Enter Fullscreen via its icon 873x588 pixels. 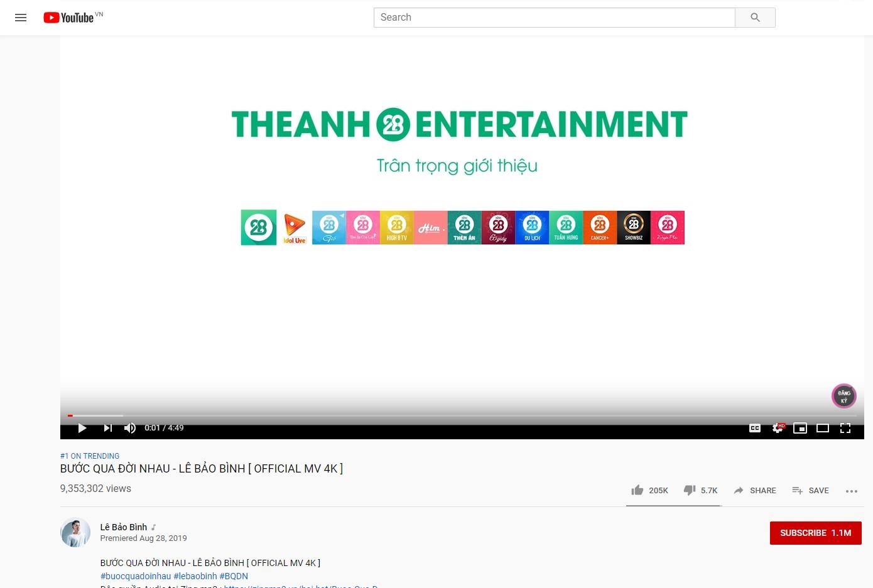click(845, 427)
